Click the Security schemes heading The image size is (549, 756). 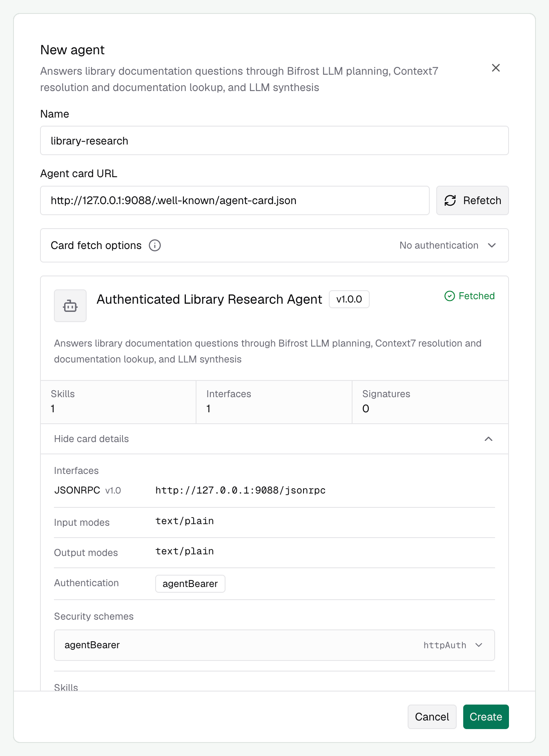(94, 616)
